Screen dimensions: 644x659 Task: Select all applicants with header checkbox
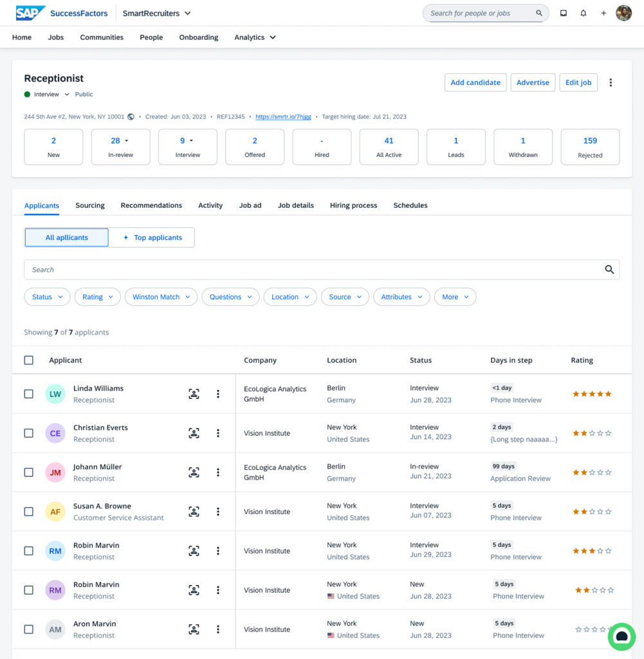(29, 360)
